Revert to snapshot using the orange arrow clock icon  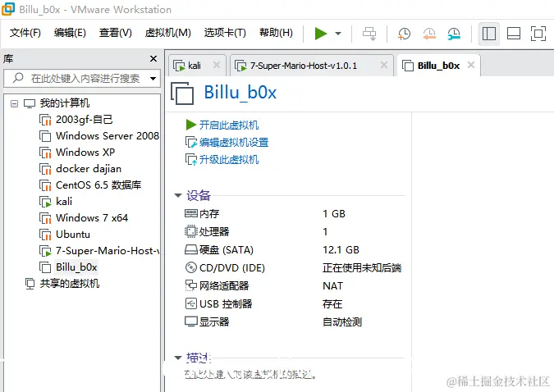(x=429, y=34)
